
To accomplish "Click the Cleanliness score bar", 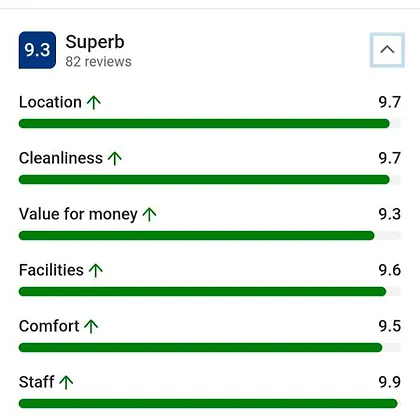I will [x=210, y=180].
